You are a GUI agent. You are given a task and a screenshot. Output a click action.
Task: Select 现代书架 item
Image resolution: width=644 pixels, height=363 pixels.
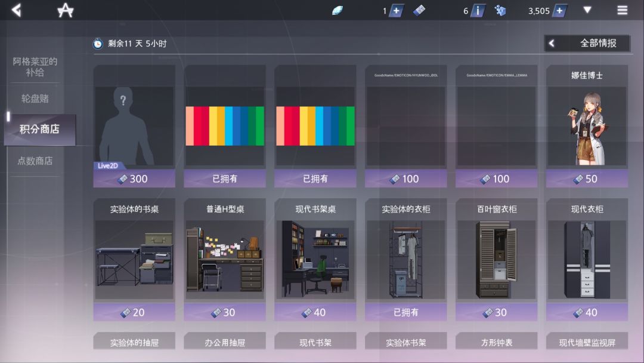pyautogui.click(x=315, y=342)
